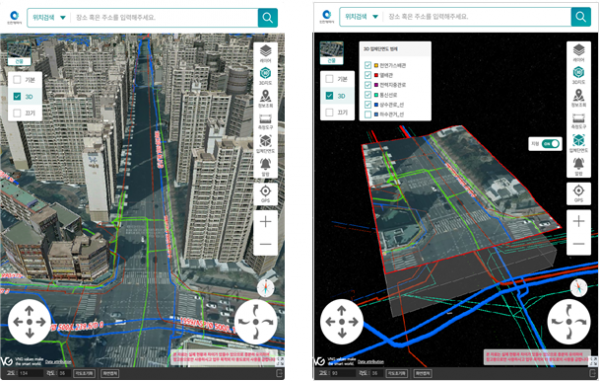Open the info lookup location-pin icon in left map
The image size is (600, 381).
coord(265,98)
